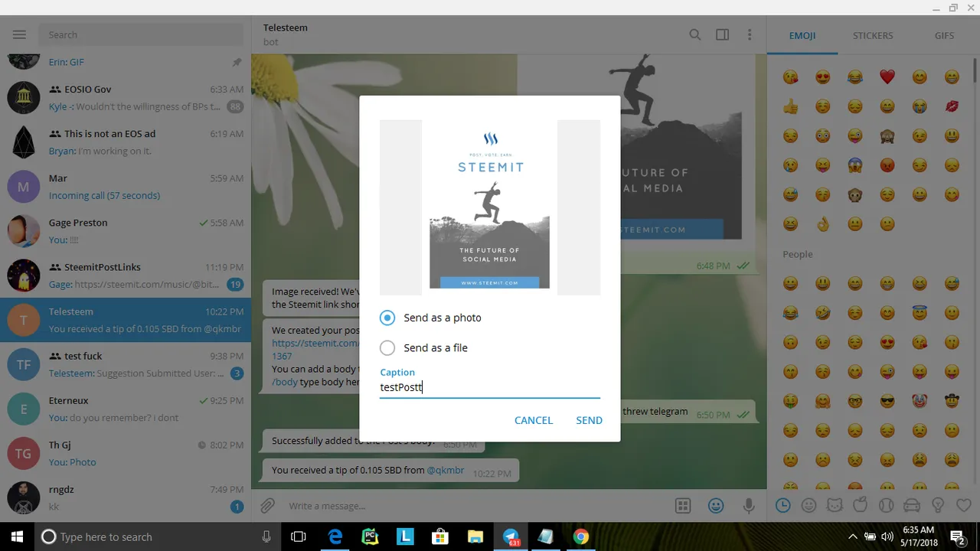
Task: Open the bot commands keyboard icon
Action: click(x=683, y=506)
